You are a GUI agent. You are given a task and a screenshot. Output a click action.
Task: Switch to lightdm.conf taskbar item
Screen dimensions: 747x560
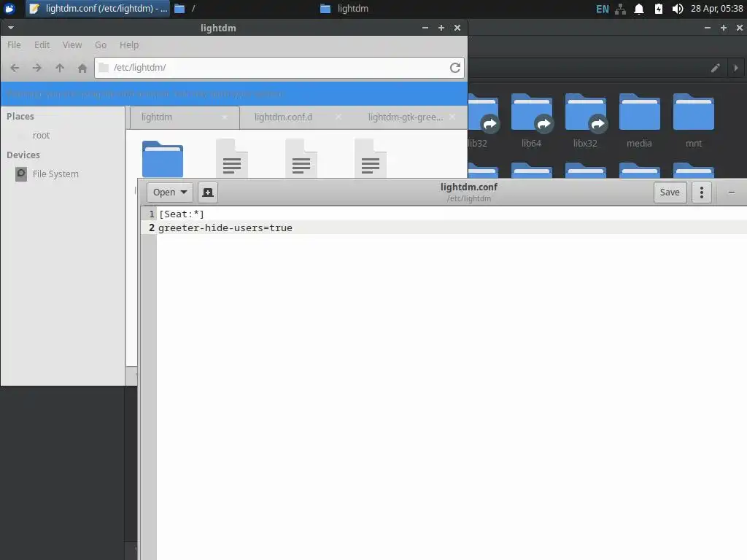coord(98,9)
